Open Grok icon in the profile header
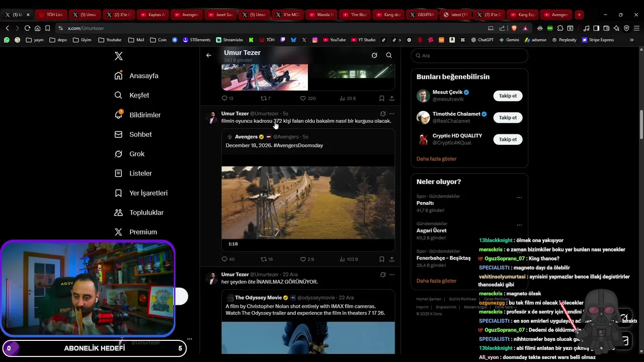 click(374, 55)
